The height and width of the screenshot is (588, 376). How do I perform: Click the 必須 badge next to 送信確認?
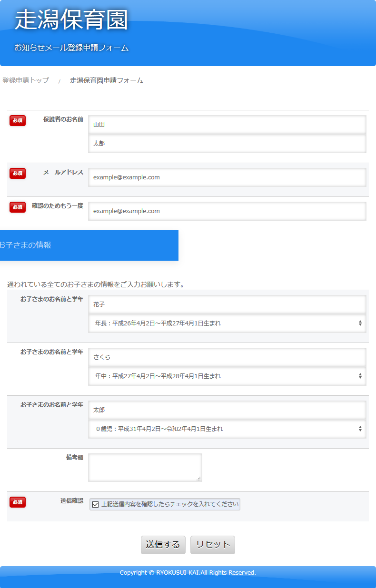click(18, 502)
